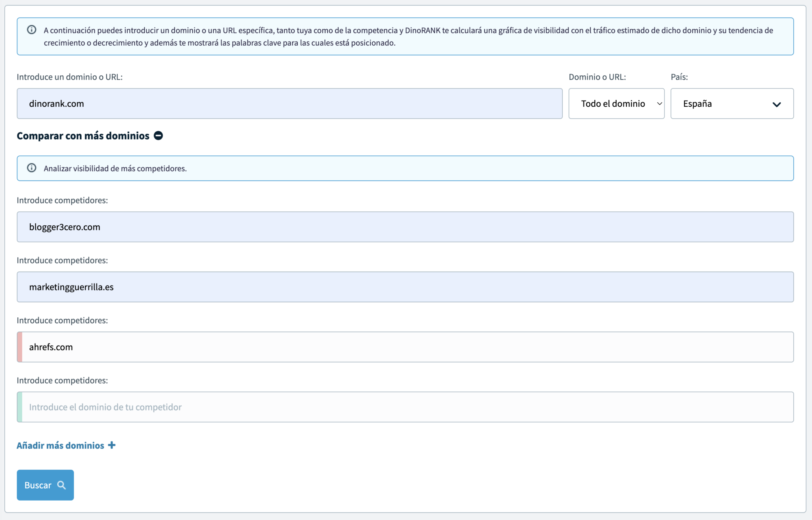Click the Analizar visibilidad de más competidores text

[115, 168]
